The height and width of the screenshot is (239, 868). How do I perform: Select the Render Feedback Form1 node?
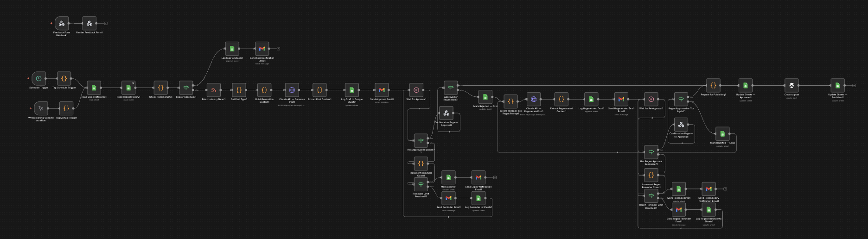click(89, 23)
